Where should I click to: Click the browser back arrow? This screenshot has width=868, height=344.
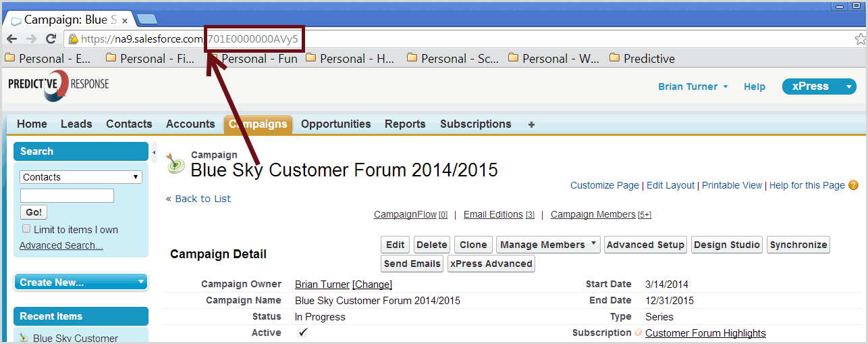[x=11, y=39]
